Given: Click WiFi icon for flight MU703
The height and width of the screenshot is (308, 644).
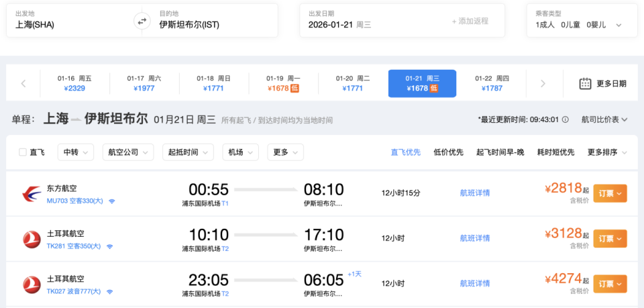Looking at the screenshot, I should click(x=112, y=201).
